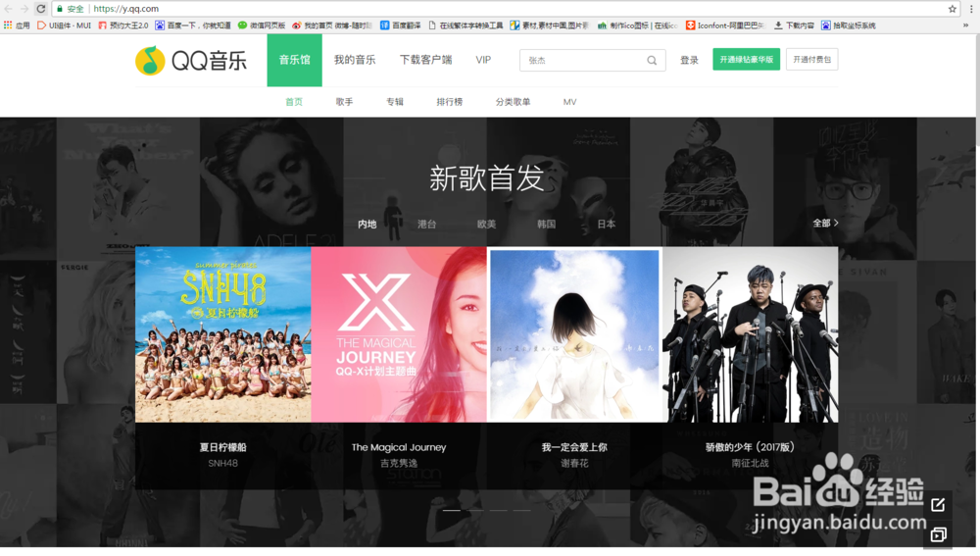Select the 韩国 new songs tab
The height and width of the screenshot is (556, 980).
(x=546, y=224)
